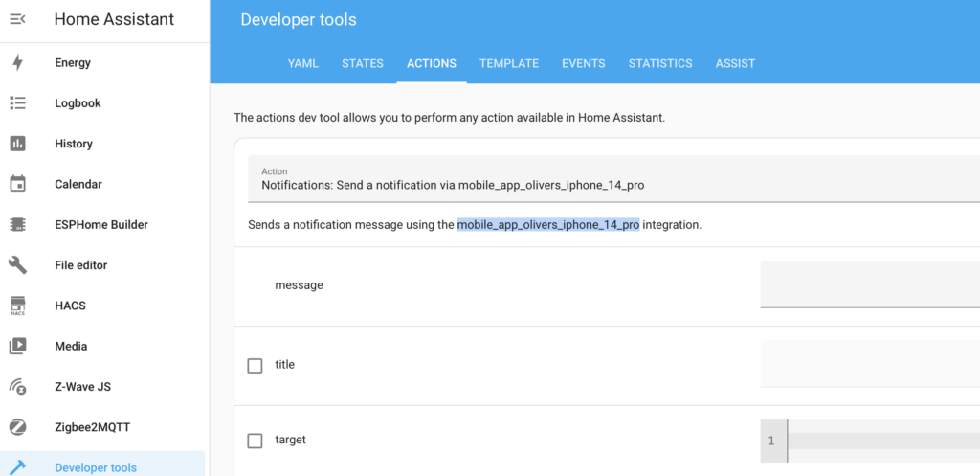Viewport: 980px width, 476px height.
Task: Open the Zigbee2MQTT sidebar entry
Action: point(102,427)
